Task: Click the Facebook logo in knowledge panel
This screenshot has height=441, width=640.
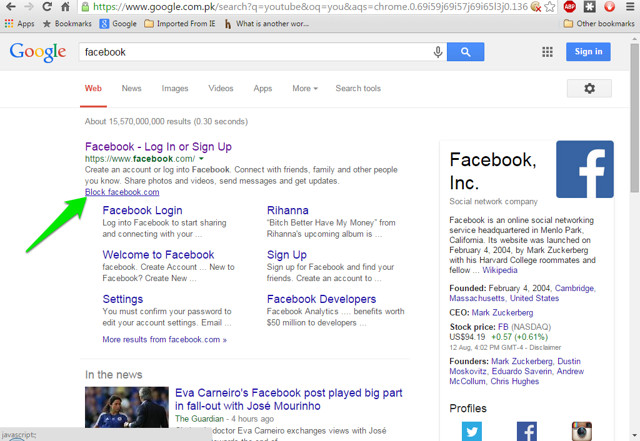Action: pos(584,169)
